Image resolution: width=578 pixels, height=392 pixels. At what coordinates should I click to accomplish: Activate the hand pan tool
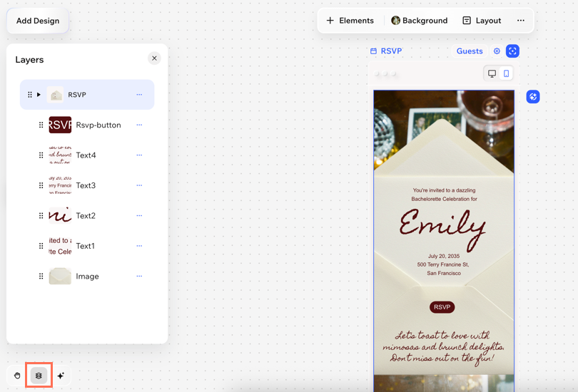pyautogui.click(x=17, y=376)
